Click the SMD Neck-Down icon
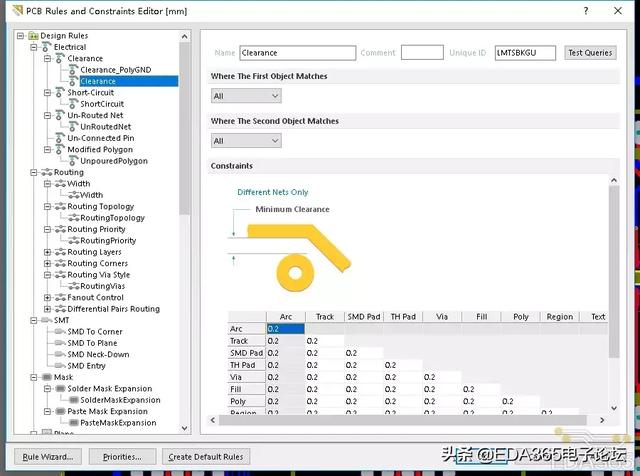 [60, 354]
